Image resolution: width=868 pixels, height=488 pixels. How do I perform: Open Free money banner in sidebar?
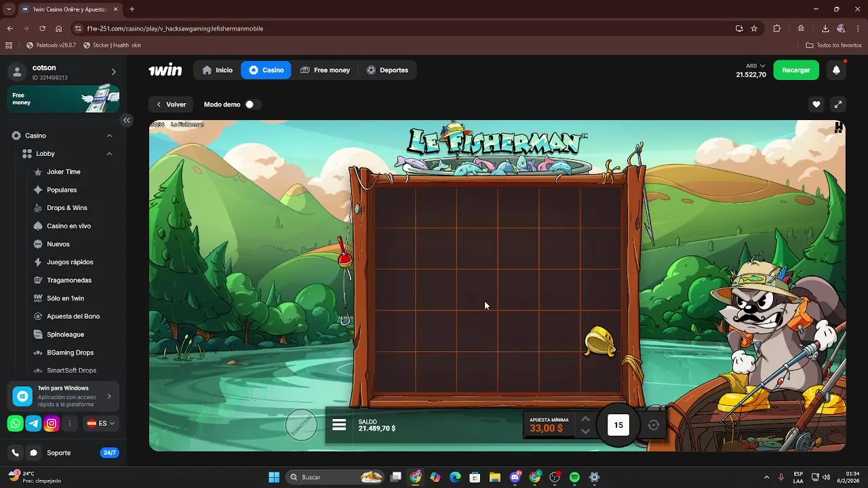point(64,99)
